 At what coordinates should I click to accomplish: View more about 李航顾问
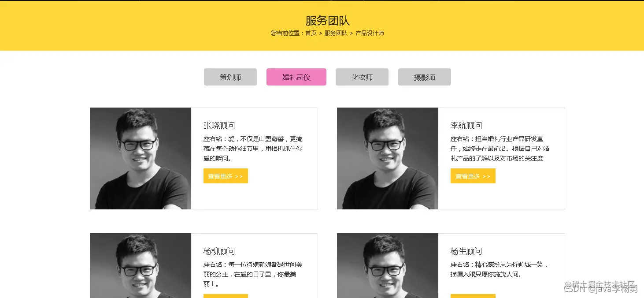pos(473,176)
